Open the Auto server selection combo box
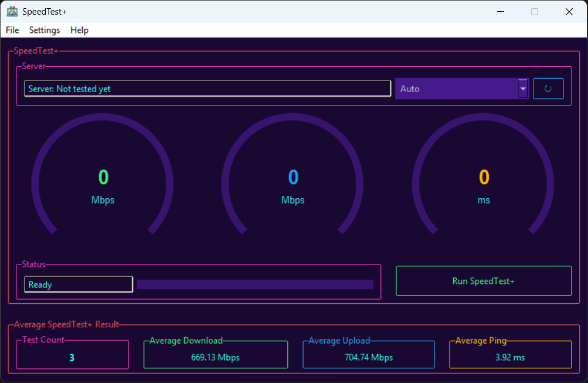588x383 pixels. [x=456, y=89]
